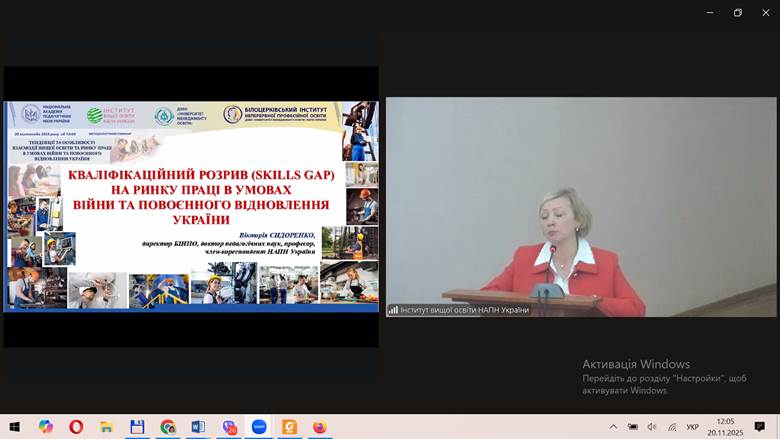This screenshot has height=439, width=780.
Task: Open Firefox from the taskbar
Action: (x=320, y=427)
